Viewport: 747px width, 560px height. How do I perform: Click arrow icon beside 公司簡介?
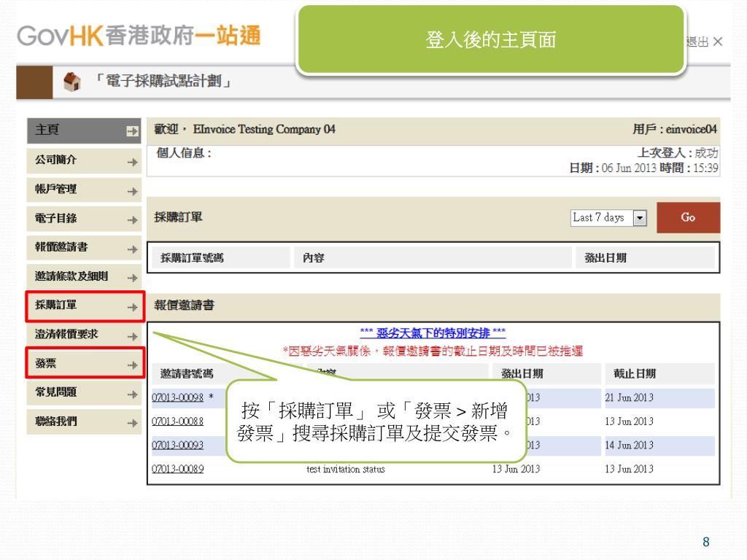(x=133, y=163)
